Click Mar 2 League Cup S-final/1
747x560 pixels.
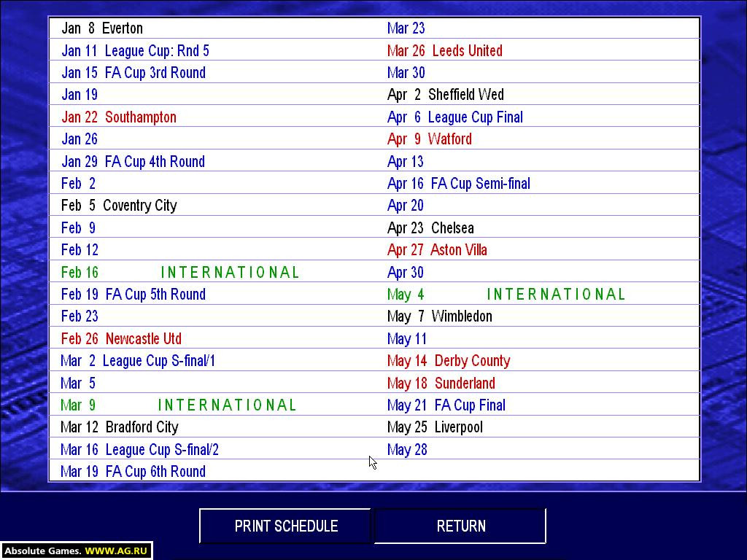[138, 361]
